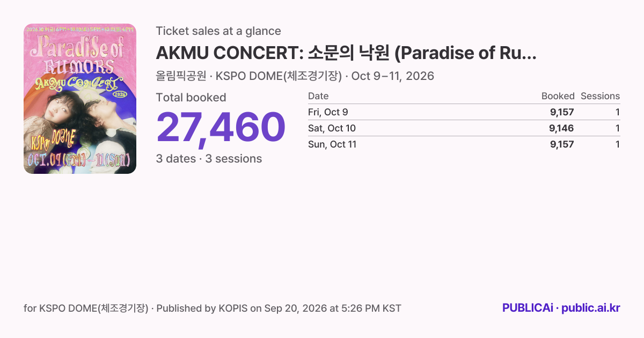Select the Sat, Oct 10 row
The image size is (644, 338).
[464, 128]
